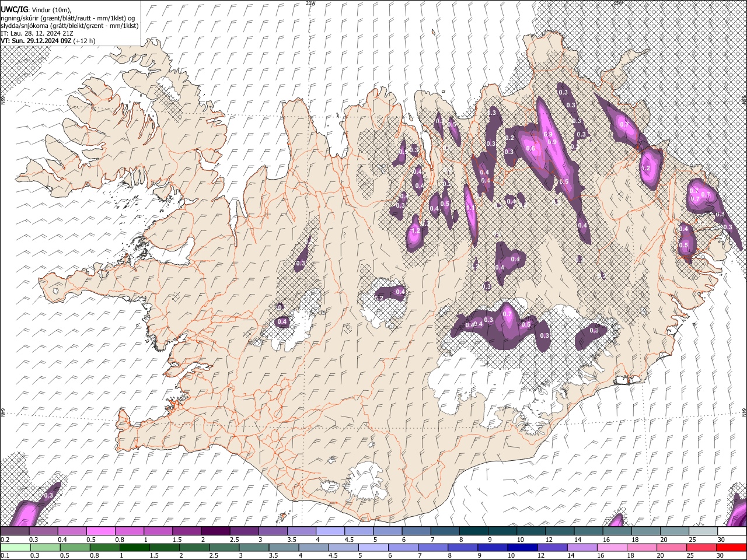
Task: Select the grey-purple snow swatch between 0.2 and 0.3
Action: [x=15, y=531]
